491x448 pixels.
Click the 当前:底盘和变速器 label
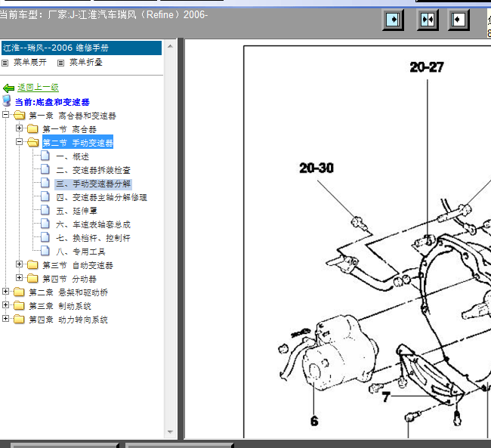pyautogui.click(x=52, y=102)
